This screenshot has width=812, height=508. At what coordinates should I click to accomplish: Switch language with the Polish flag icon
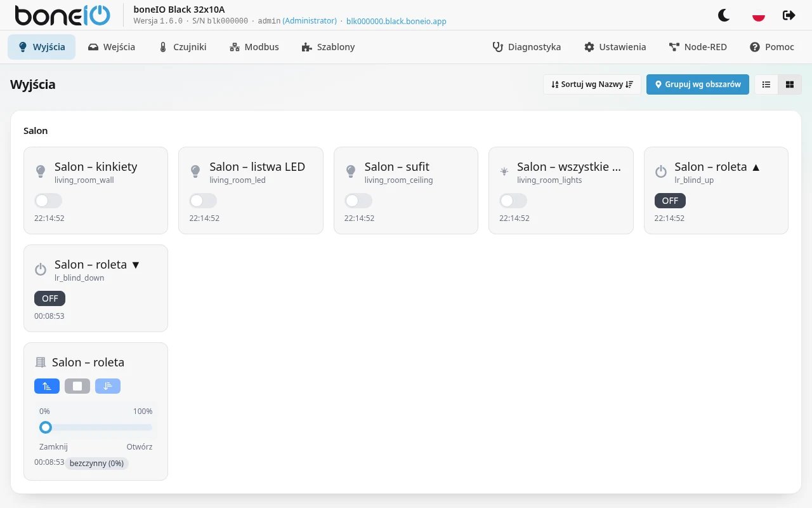pyautogui.click(x=758, y=15)
